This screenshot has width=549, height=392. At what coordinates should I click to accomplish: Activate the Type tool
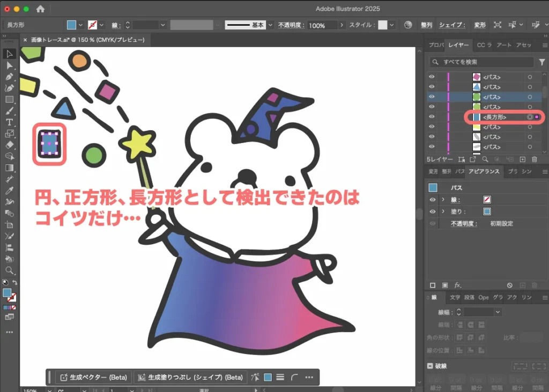click(9, 122)
